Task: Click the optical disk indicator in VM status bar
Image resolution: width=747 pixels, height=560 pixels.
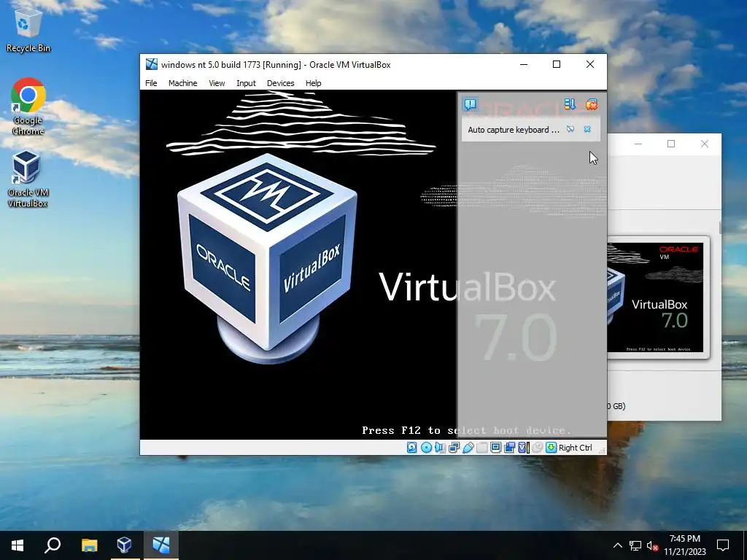Action: 426,448
